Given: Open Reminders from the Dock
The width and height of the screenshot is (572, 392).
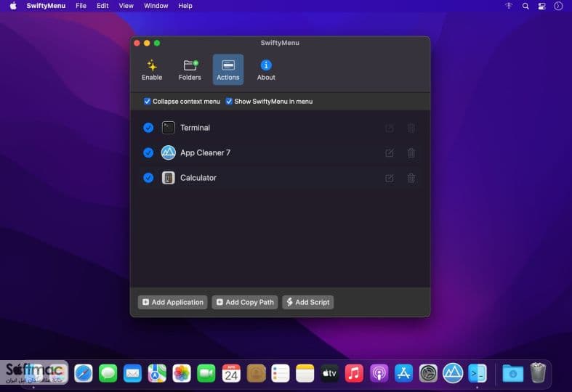Looking at the screenshot, I should pos(281,373).
